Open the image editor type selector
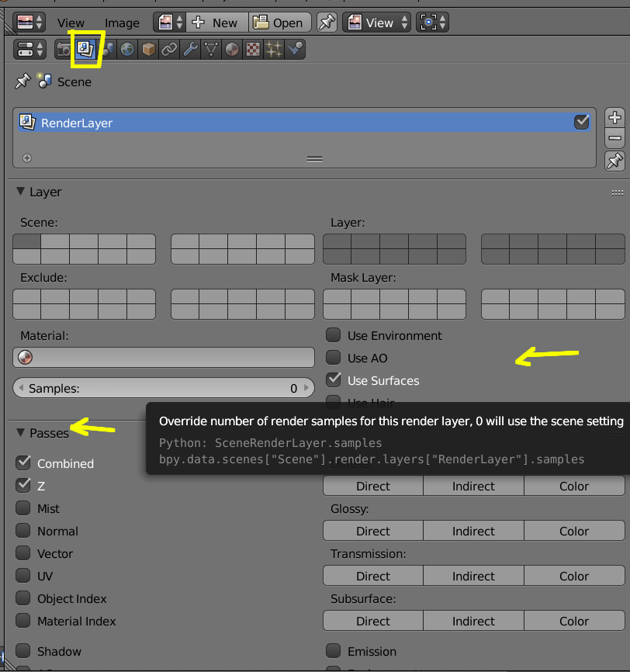Viewport: 630px width, 672px height. tap(29, 23)
